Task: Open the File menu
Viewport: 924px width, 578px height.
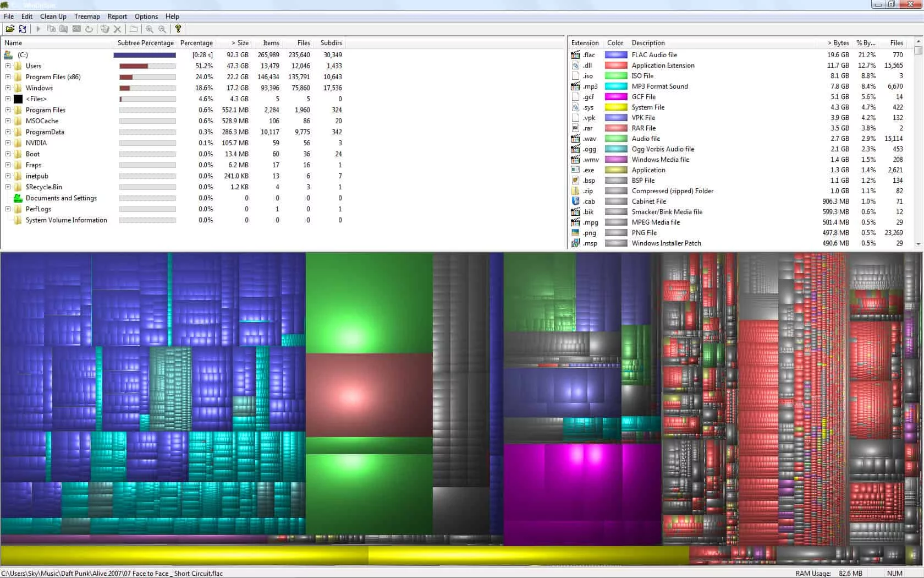Action: (9, 17)
